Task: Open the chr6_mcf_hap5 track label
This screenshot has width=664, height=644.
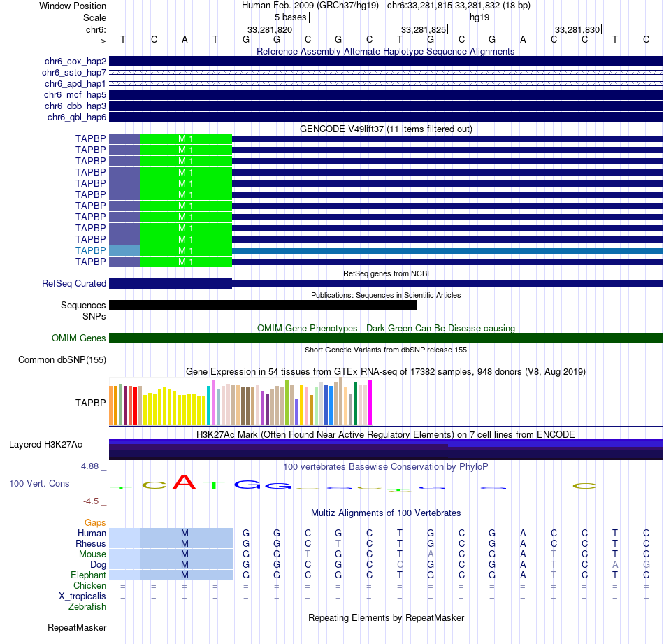Action: 75,95
